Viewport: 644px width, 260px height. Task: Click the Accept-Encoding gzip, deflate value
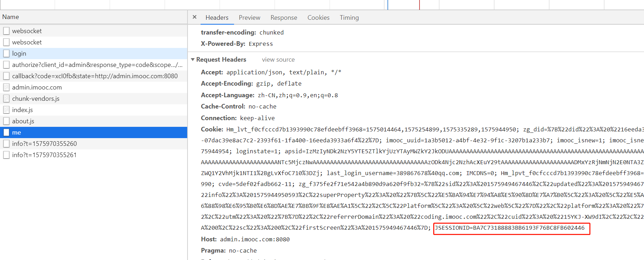[x=279, y=83]
